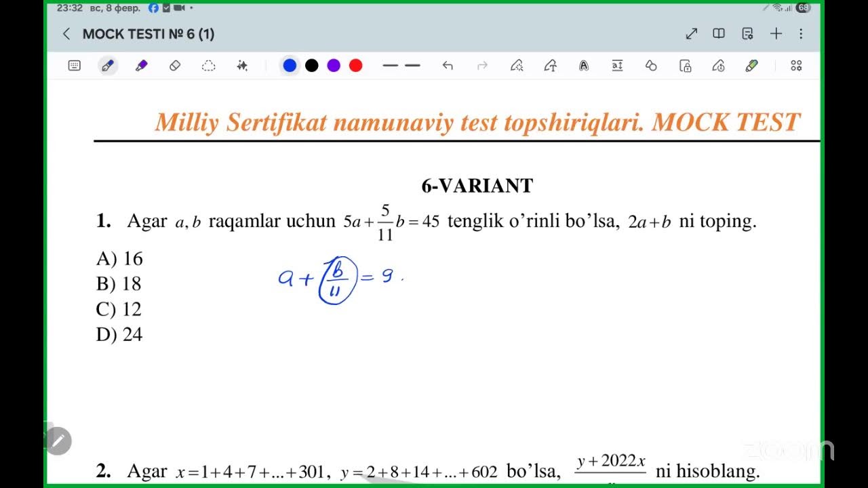Viewport: 868px width, 488px height.
Task: Select the green marker pen tool
Action: pos(751,66)
